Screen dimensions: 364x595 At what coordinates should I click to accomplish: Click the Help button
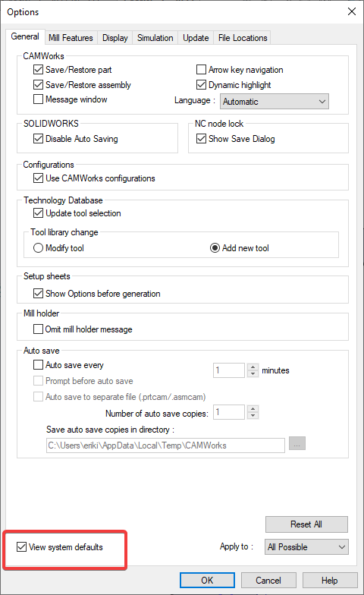click(x=330, y=581)
